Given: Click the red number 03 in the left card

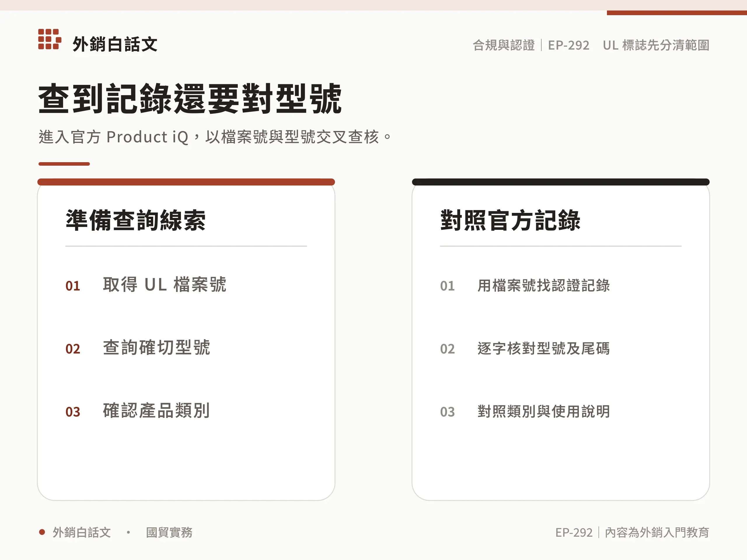Looking at the screenshot, I should [x=73, y=412].
